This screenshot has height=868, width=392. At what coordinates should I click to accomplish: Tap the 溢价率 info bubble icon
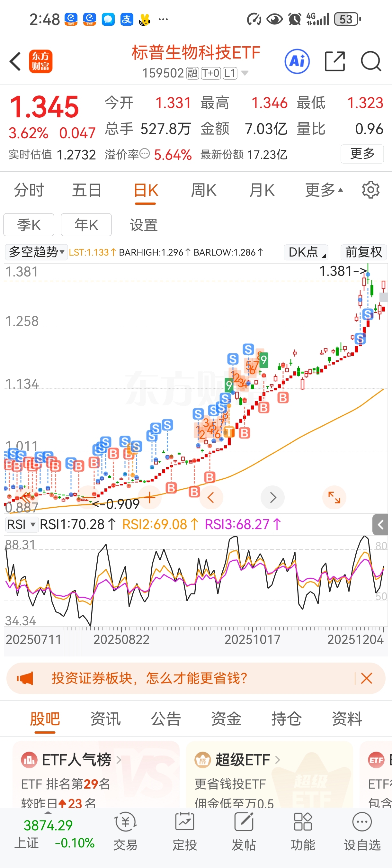coord(145,154)
